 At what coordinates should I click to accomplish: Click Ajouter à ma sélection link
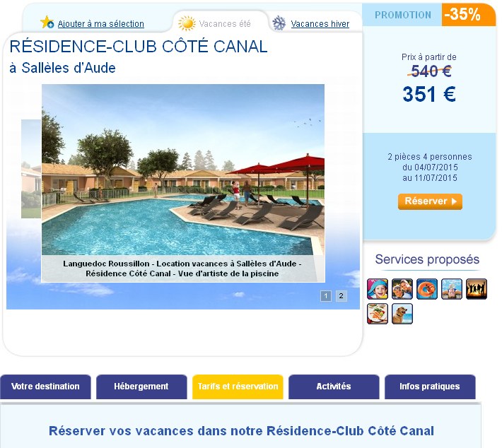click(x=101, y=24)
